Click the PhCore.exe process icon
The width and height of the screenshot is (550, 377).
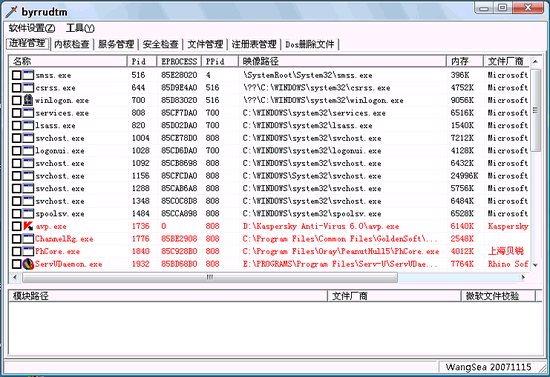(28, 251)
